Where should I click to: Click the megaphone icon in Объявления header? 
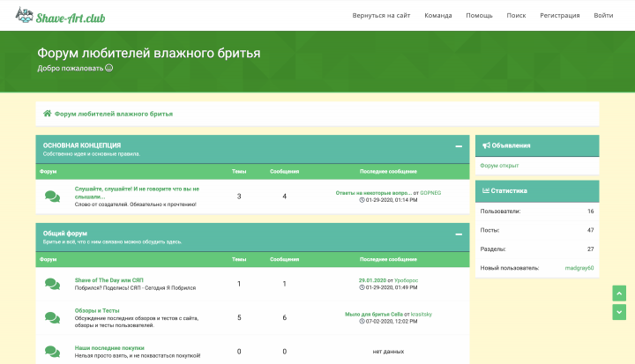point(486,145)
